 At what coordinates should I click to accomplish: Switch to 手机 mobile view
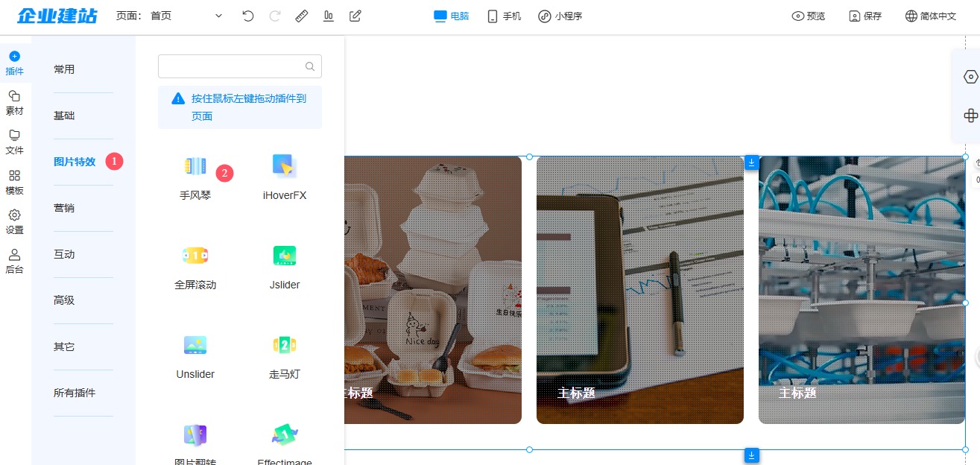(505, 16)
